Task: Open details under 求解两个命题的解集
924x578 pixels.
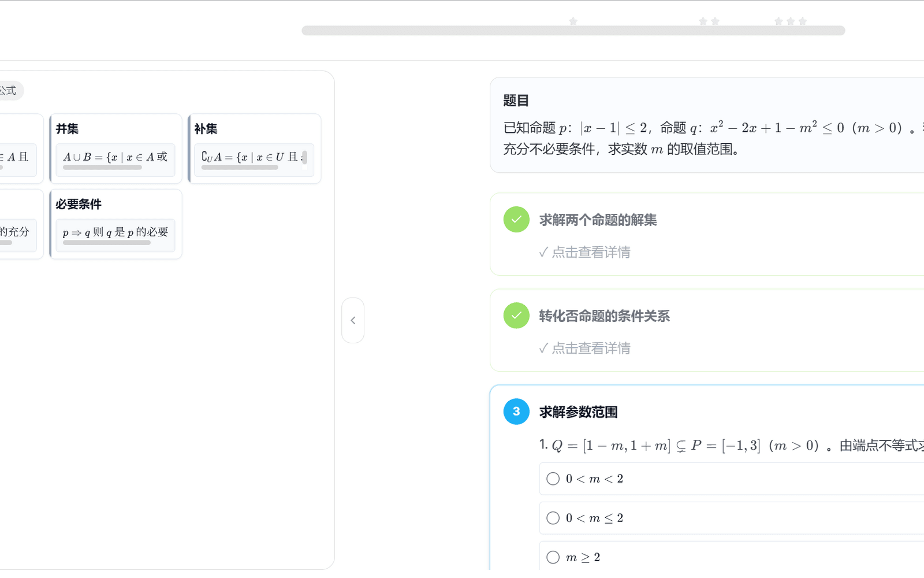Action: click(x=584, y=252)
